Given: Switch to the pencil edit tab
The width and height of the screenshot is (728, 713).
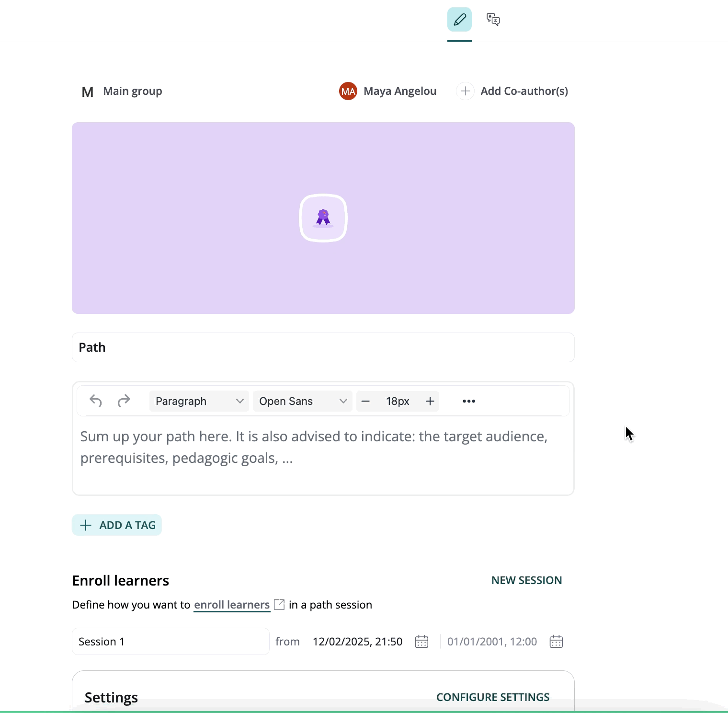Looking at the screenshot, I should pos(459,20).
